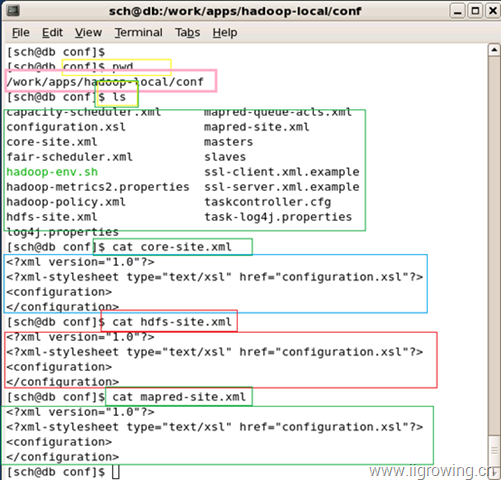Open the Help menu
This screenshot has height=480, width=501.
click(225, 33)
